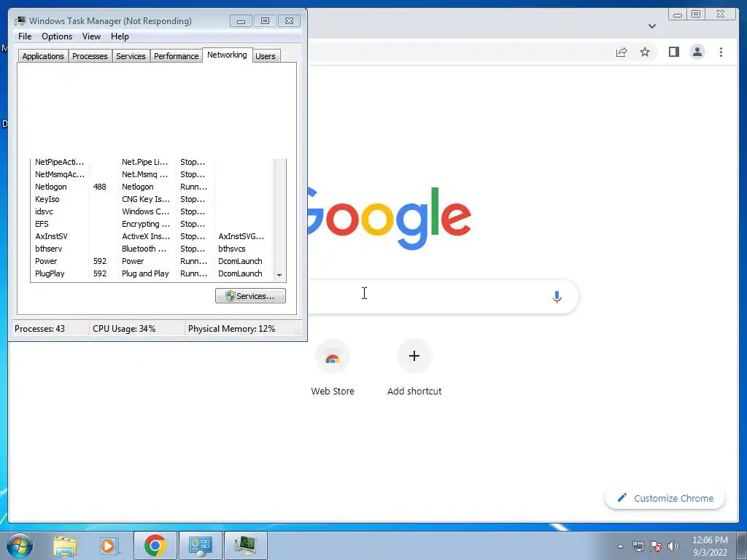Select PlugPlay service row

tap(152, 273)
